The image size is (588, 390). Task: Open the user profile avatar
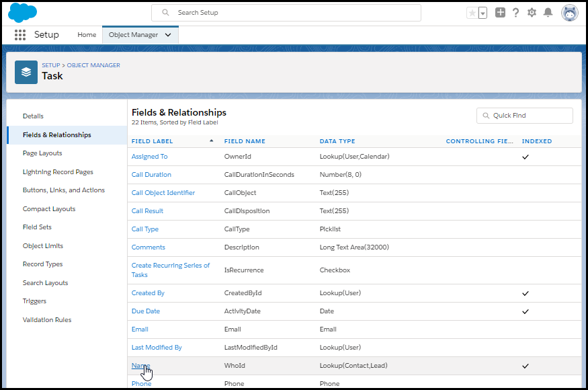point(570,13)
